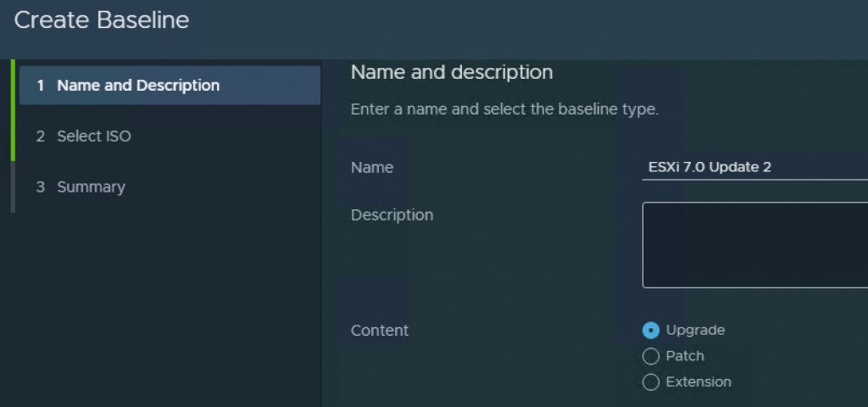Click the "Enter a name" instruction text
868x407 pixels.
pyautogui.click(x=504, y=109)
